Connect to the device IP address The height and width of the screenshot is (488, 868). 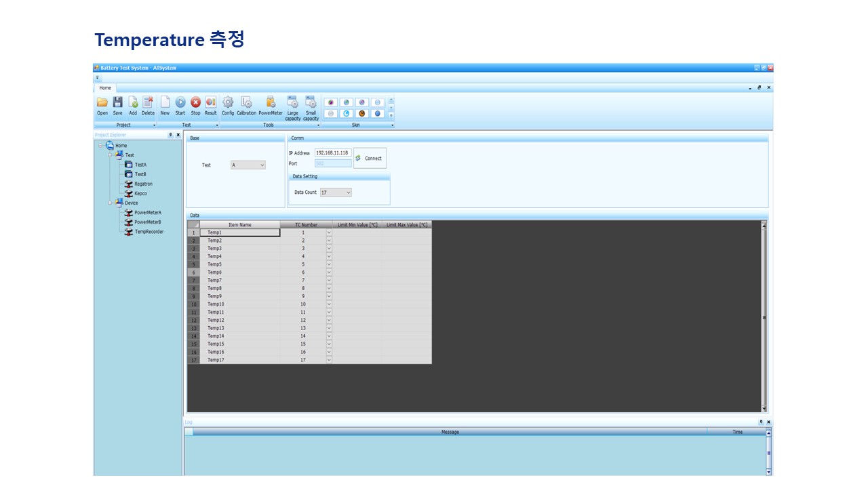point(370,158)
